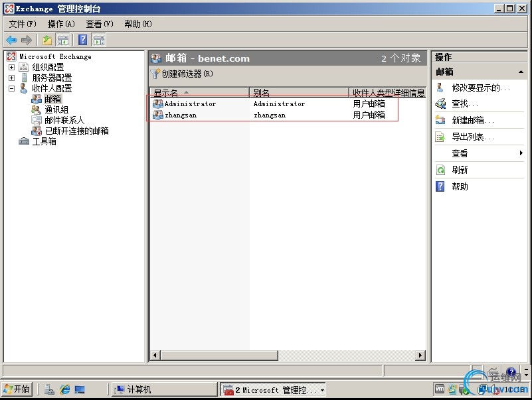Toggle the console tree pane icon

pyautogui.click(x=63, y=40)
